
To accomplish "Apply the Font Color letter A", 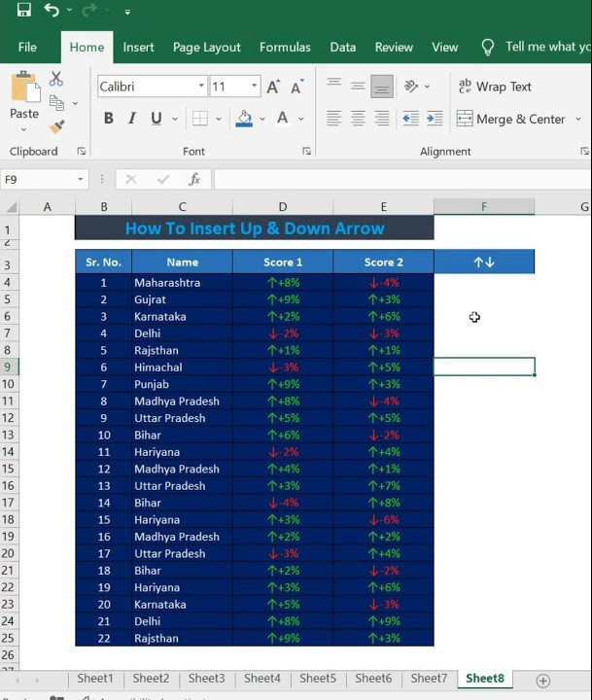I will 282,119.
